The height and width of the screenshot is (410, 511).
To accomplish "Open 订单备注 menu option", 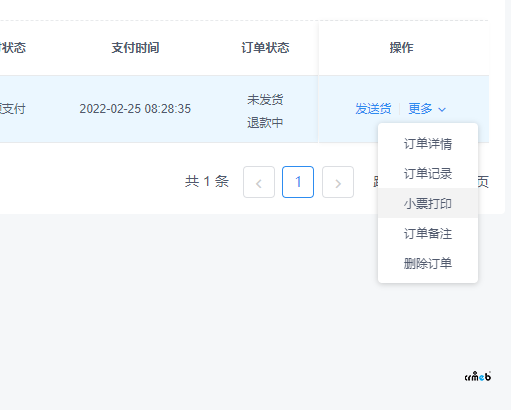I will 428,233.
